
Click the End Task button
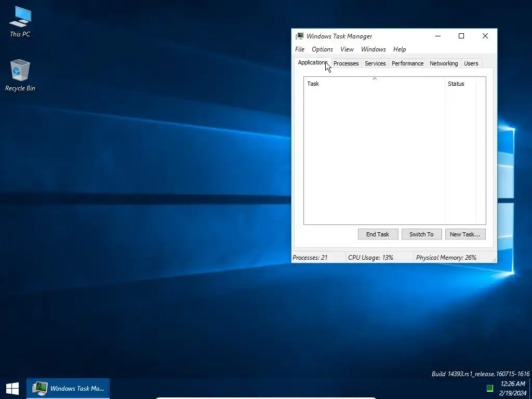pos(378,234)
